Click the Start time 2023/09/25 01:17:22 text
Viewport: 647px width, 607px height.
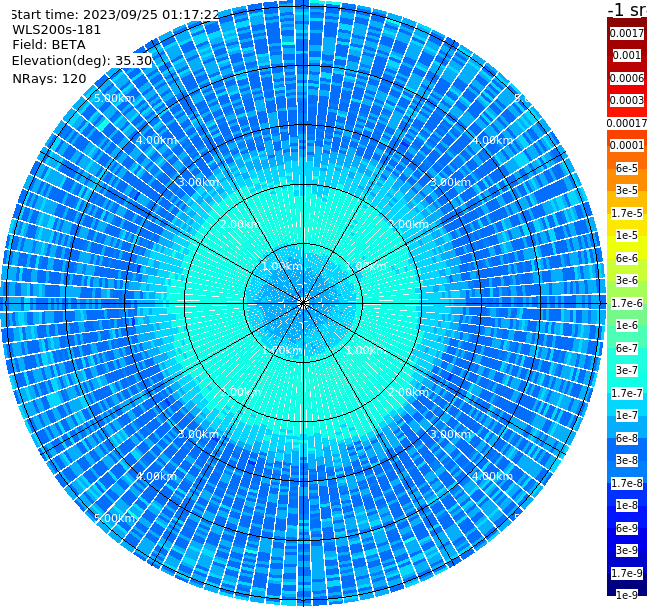pyautogui.click(x=115, y=14)
